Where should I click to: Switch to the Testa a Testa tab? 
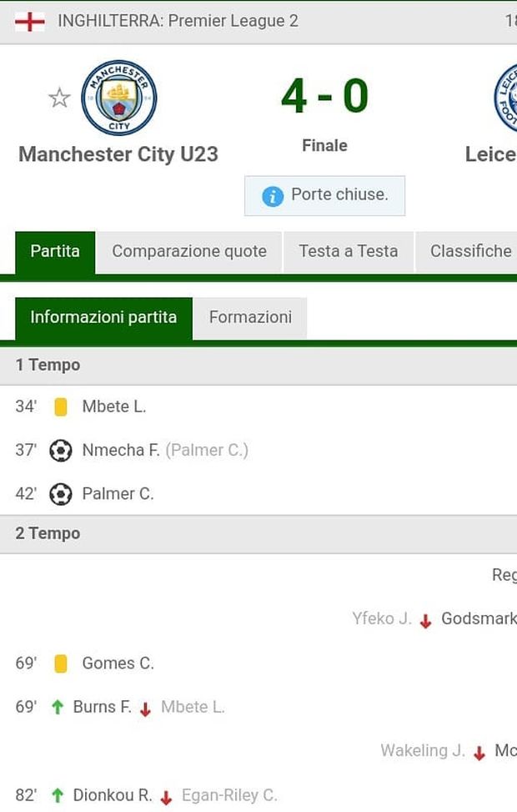pos(349,251)
